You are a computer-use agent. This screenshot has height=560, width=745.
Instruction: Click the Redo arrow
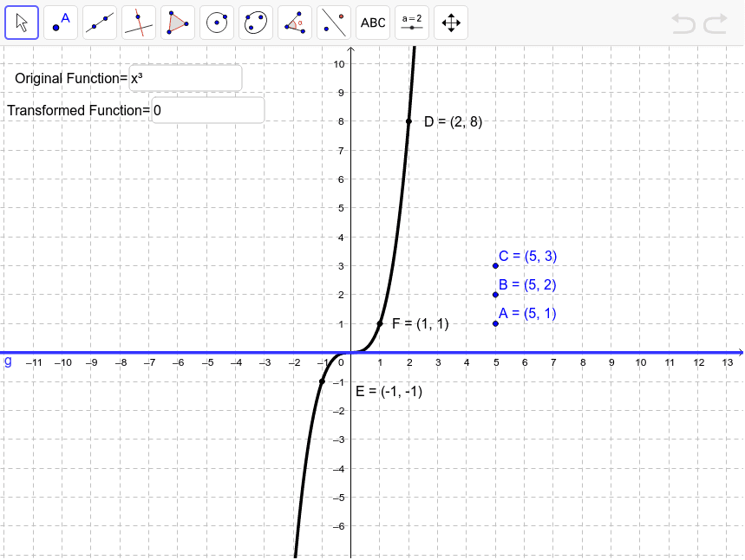[716, 23]
